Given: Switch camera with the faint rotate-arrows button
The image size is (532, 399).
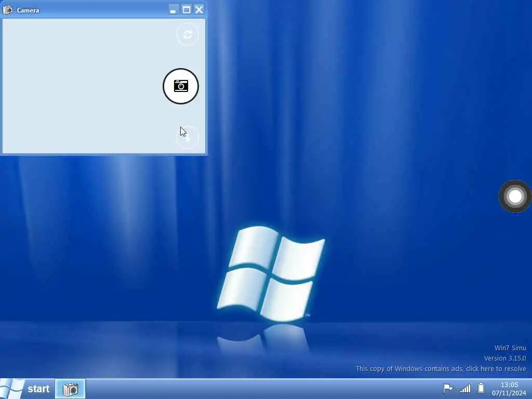Looking at the screenshot, I should [x=188, y=35].
